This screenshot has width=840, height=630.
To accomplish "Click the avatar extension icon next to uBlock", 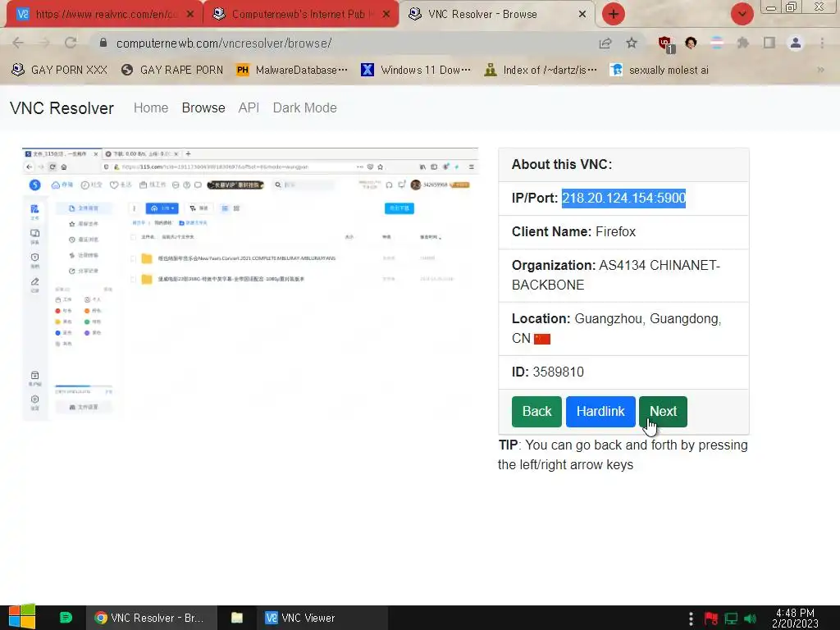I will [691, 43].
